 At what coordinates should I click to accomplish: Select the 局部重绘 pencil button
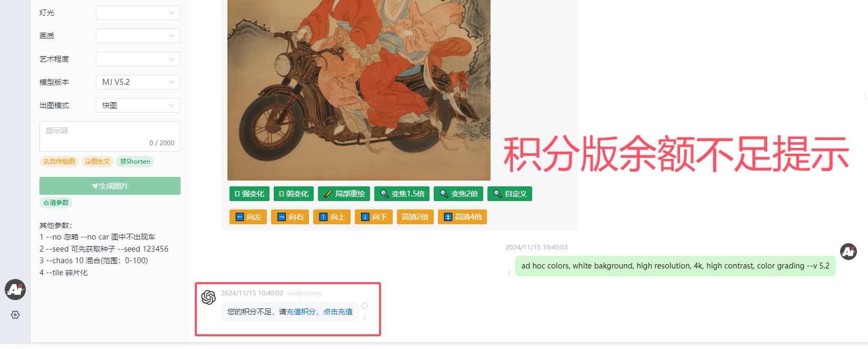tap(344, 194)
